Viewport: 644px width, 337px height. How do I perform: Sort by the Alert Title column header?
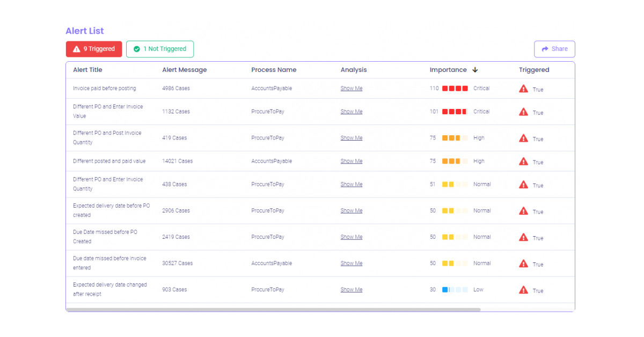[x=87, y=70]
